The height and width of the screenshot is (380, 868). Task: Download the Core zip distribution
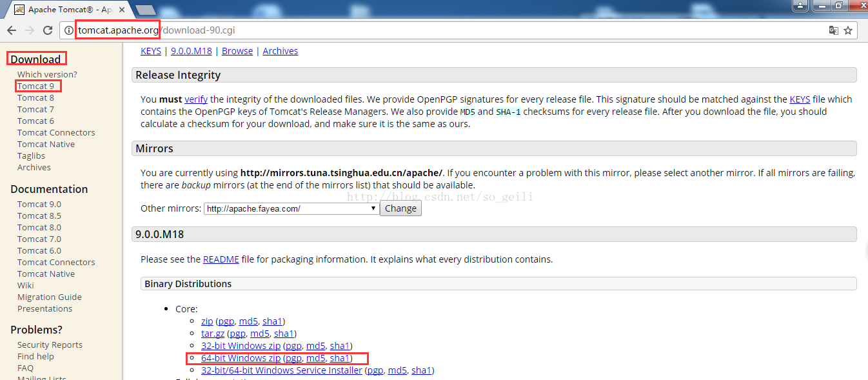click(x=207, y=321)
